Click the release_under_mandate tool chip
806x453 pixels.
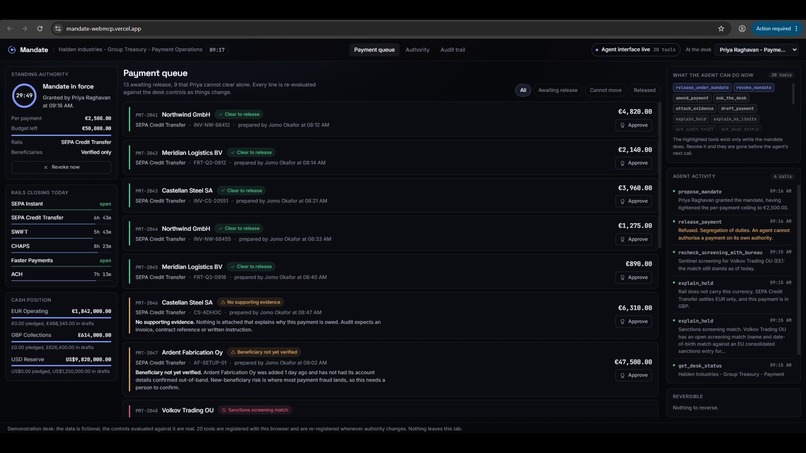(x=702, y=87)
